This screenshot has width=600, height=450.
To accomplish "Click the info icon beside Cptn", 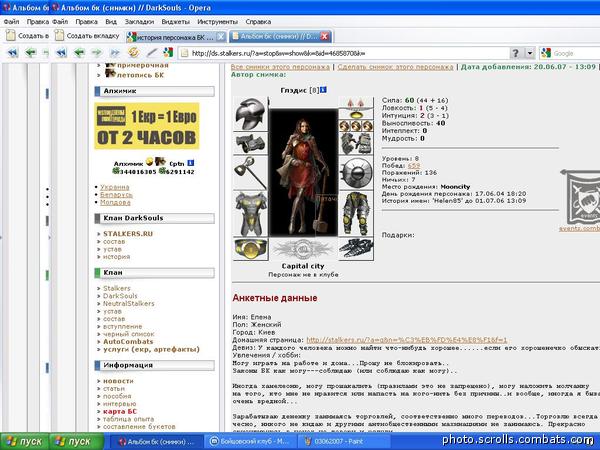I will 191,163.
